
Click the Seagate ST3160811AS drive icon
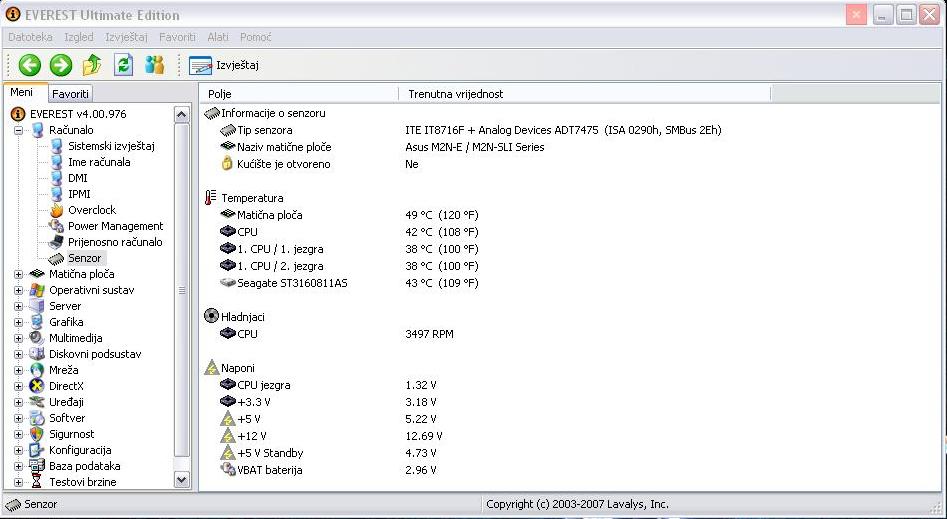click(x=228, y=283)
